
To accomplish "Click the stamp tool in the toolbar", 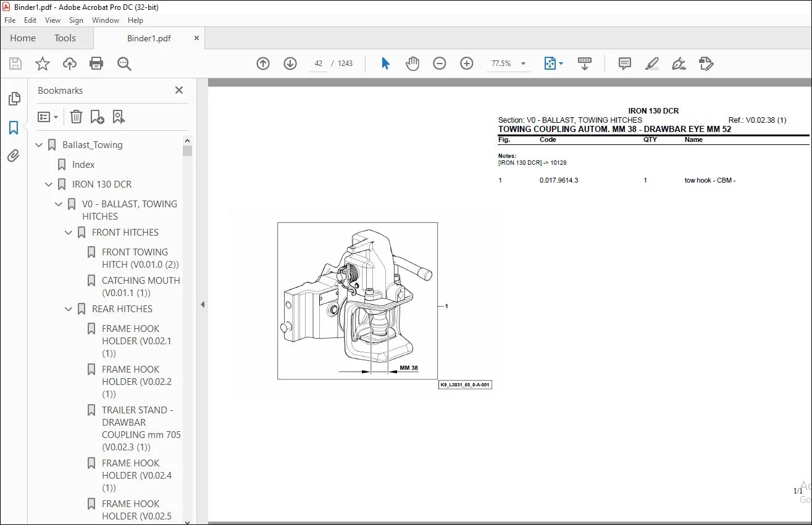I will 706,64.
